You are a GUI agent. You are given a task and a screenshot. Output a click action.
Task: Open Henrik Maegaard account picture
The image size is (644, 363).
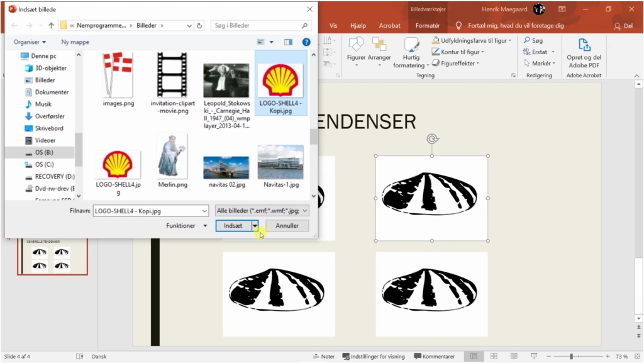tap(539, 9)
